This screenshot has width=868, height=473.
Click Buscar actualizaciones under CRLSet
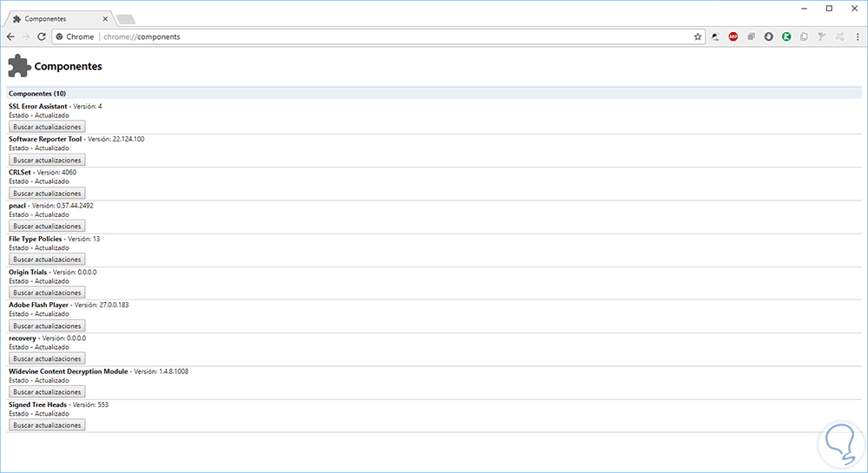pos(47,193)
